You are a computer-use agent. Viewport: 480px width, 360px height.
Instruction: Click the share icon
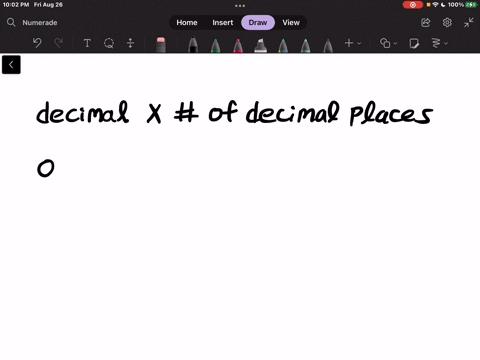426,22
